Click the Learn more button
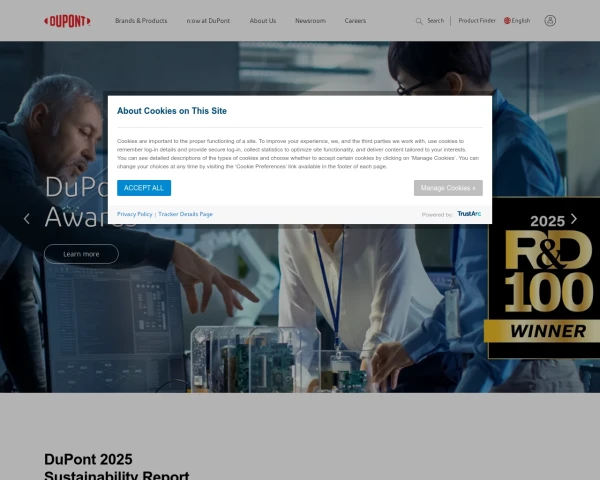Viewport: 600px width, 480px height. tap(81, 254)
